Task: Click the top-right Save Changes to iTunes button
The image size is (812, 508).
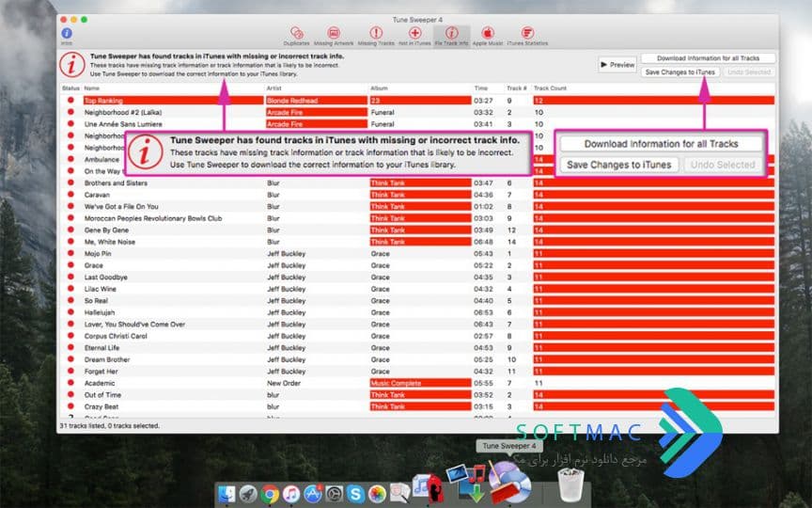Action: (679, 72)
